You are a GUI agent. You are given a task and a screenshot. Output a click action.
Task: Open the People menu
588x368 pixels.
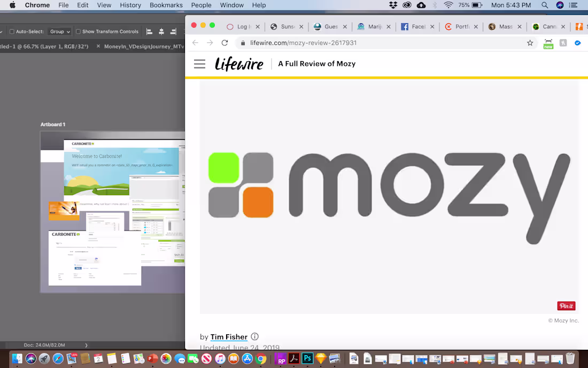tap(201, 5)
